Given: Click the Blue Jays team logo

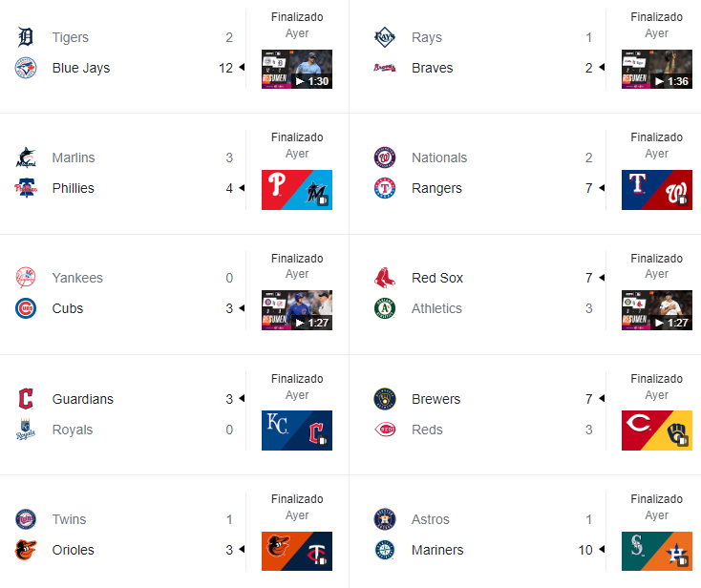Looking at the screenshot, I should pyautogui.click(x=26, y=68).
